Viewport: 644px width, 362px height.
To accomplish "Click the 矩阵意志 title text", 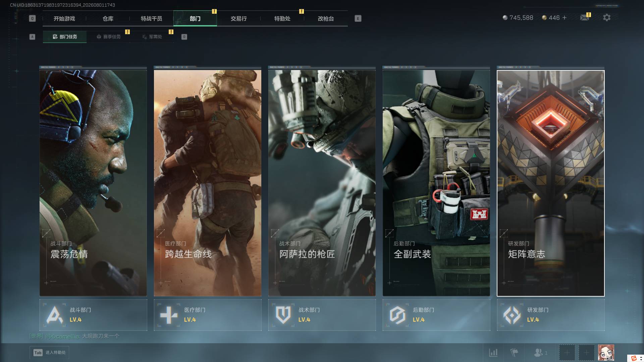I will [527, 254].
